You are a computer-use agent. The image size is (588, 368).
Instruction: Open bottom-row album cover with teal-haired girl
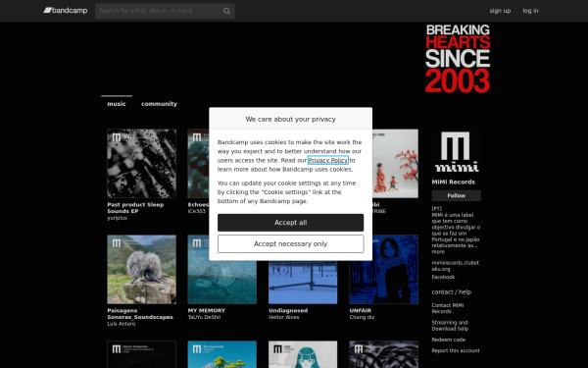pyautogui.click(x=303, y=354)
